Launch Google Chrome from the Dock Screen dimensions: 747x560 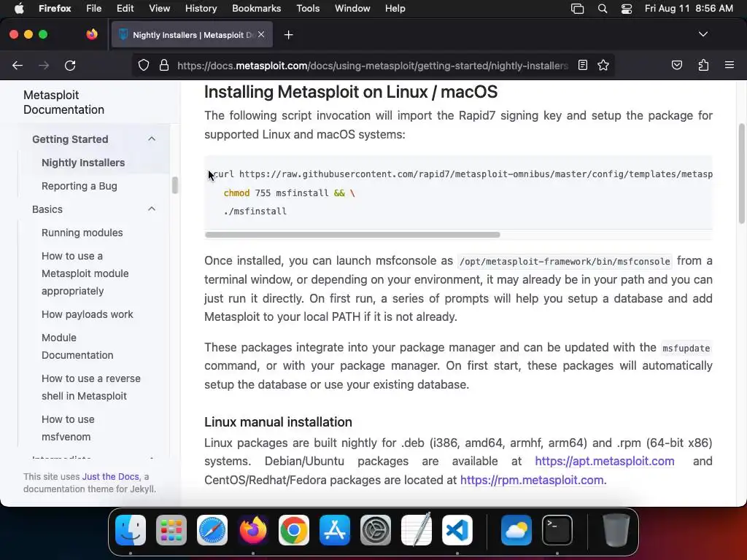[x=294, y=530]
